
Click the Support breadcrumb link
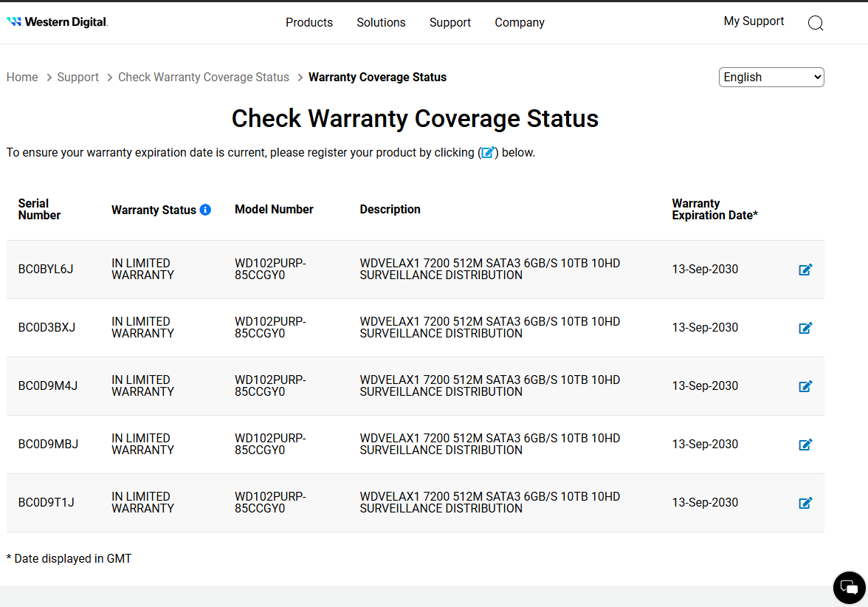tap(78, 77)
